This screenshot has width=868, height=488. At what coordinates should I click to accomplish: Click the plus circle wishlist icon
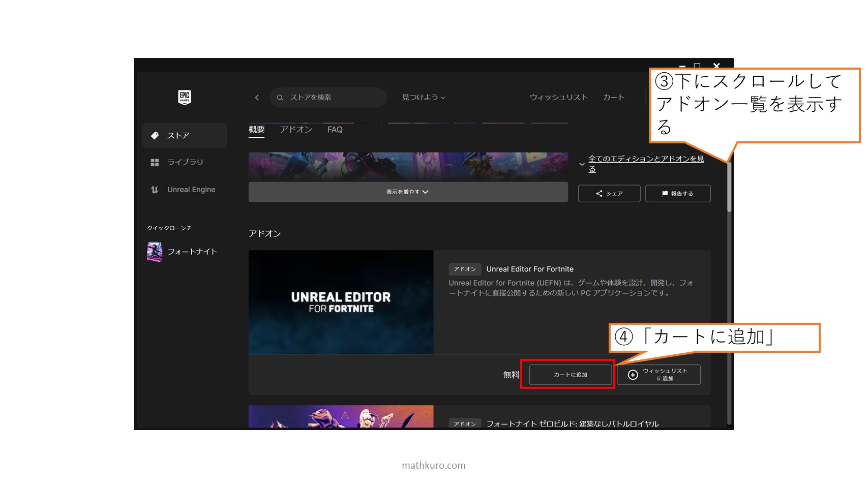point(633,375)
